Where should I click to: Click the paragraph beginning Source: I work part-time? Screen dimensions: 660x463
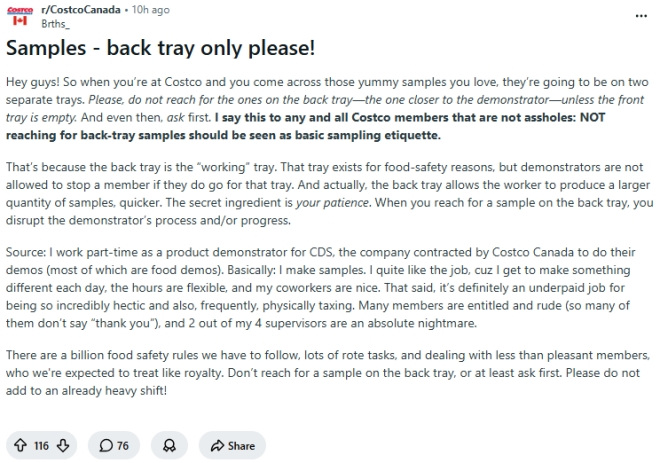pos(321,287)
